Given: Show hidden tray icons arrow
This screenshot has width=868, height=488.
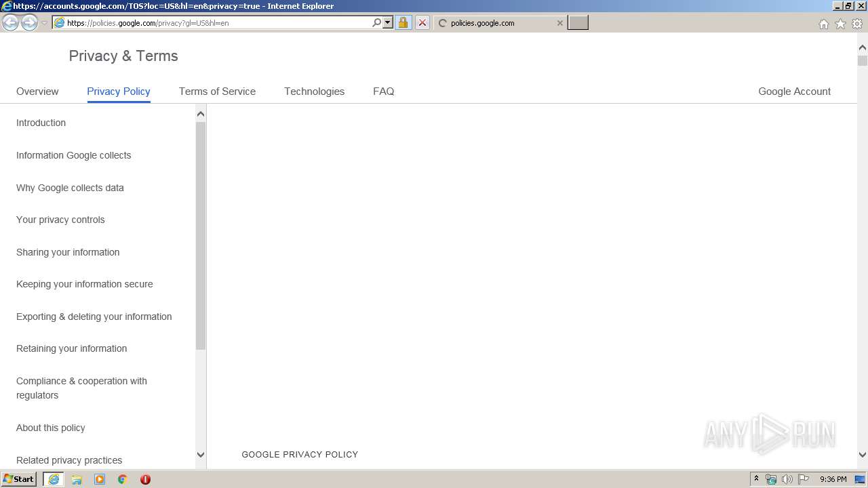Looking at the screenshot, I should [756, 479].
